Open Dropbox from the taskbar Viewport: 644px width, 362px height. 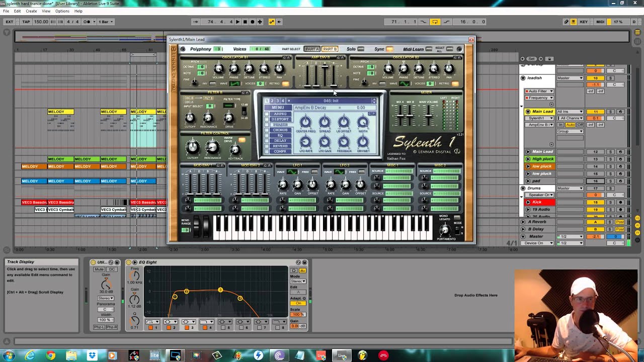click(x=92, y=355)
